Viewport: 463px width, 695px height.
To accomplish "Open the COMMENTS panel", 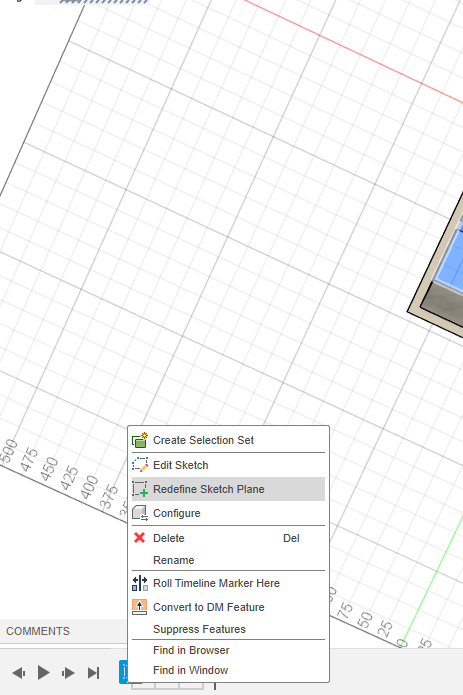I will 38,631.
